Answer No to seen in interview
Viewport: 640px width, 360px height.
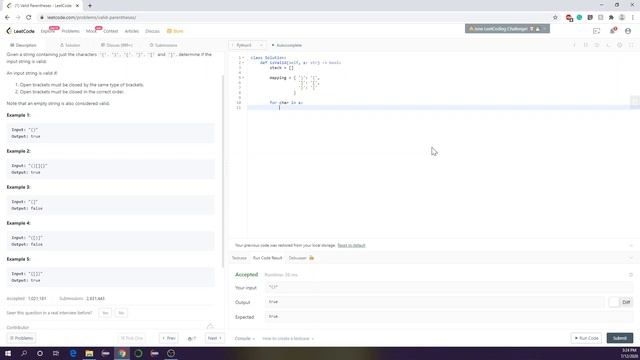click(121, 313)
